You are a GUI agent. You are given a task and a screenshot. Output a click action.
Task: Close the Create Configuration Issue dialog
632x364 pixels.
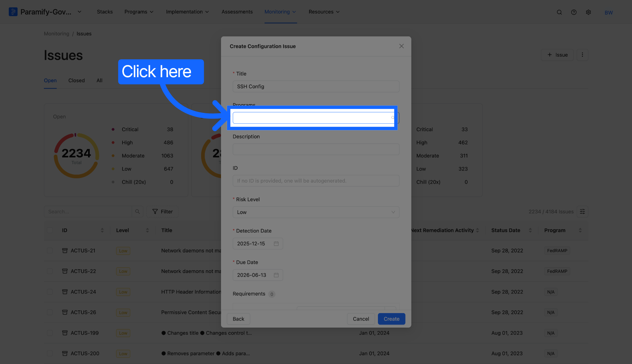(x=402, y=46)
